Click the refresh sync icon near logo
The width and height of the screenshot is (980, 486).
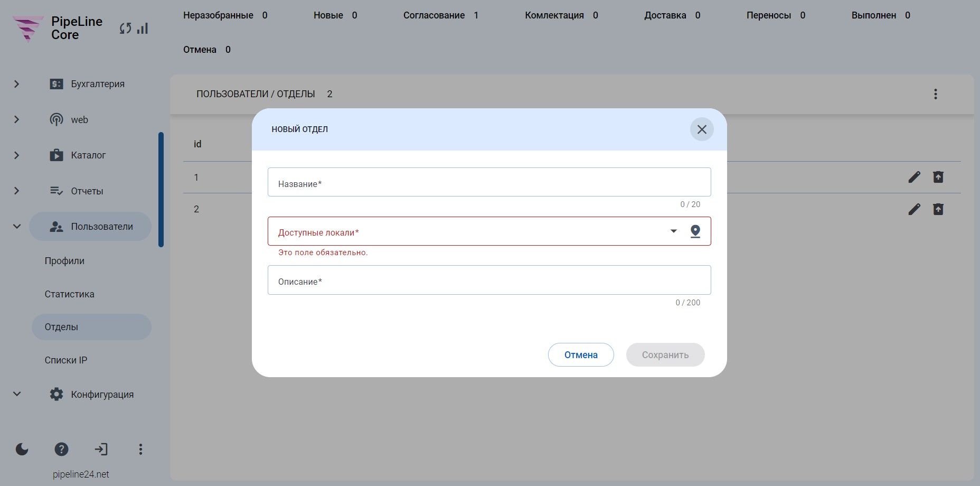point(125,29)
